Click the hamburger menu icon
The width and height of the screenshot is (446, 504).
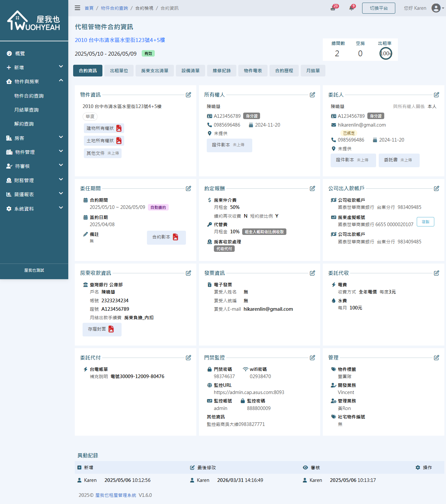(77, 8)
